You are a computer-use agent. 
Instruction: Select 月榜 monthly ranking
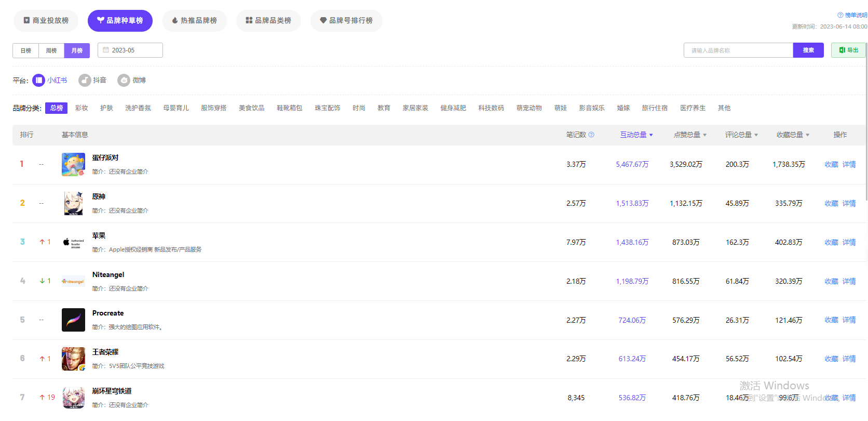coord(77,50)
